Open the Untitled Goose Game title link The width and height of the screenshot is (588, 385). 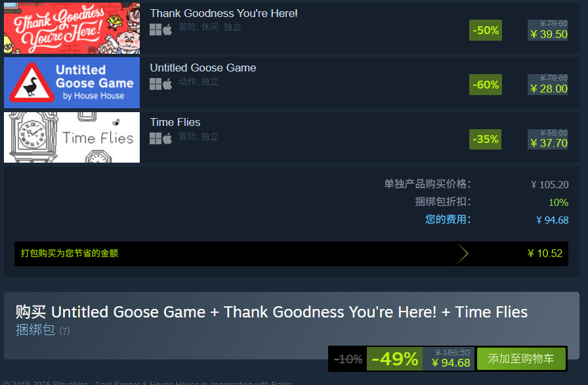coord(203,68)
